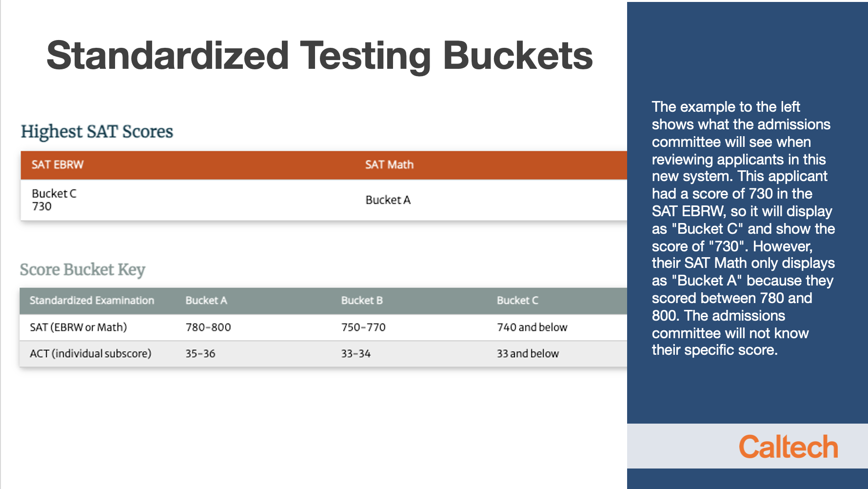Image resolution: width=868 pixels, height=489 pixels.
Task: Select the Score Bucket Key heading
Action: (x=82, y=269)
